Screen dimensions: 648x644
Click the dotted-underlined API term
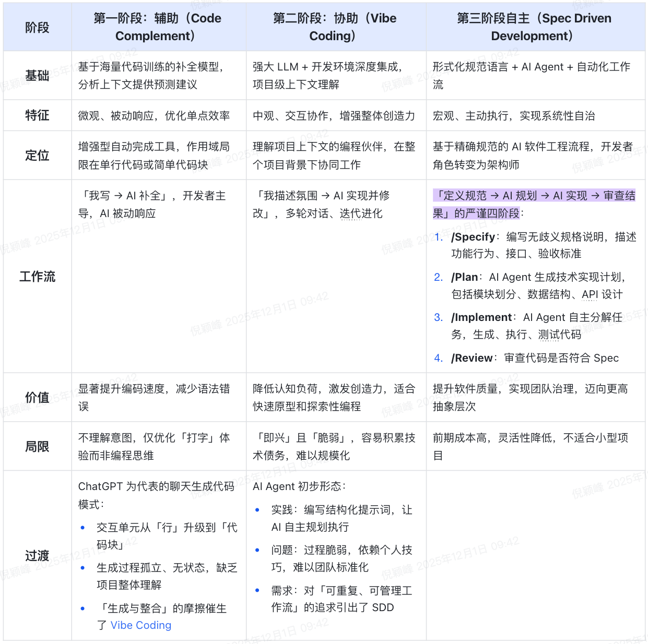tap(590, 294)
